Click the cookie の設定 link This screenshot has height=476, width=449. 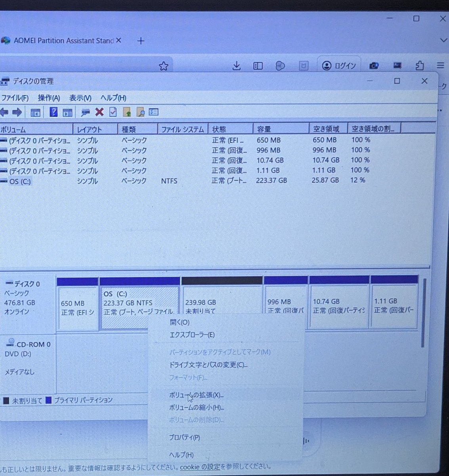(x=201, y=467)
